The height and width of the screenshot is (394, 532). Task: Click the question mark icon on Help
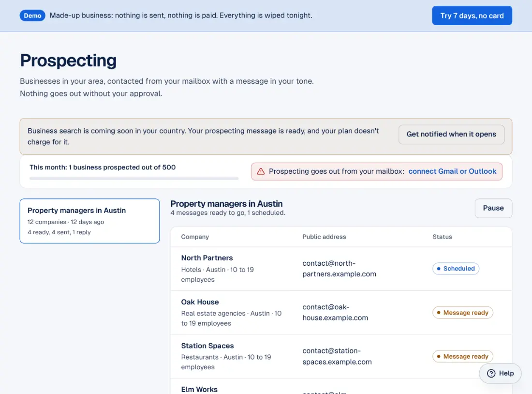click(x=491, y=373)
